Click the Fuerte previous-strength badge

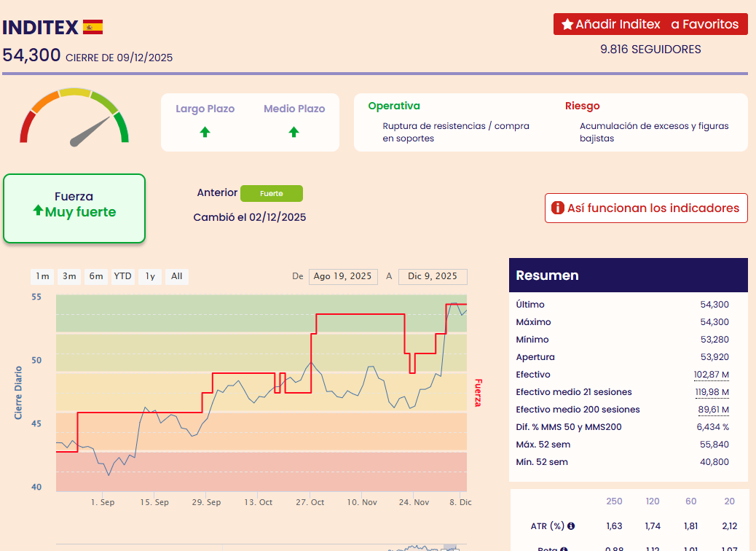[272, 193]
